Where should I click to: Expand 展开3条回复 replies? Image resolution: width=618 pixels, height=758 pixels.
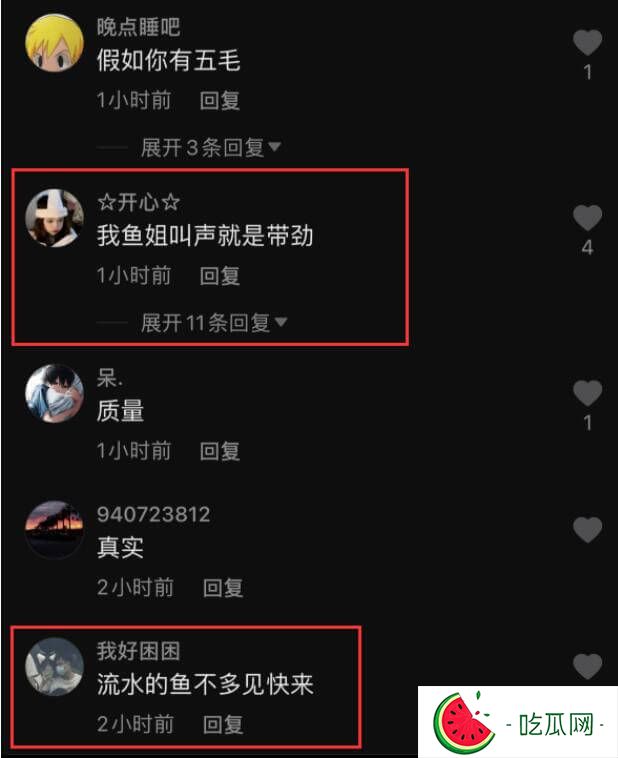211,147
